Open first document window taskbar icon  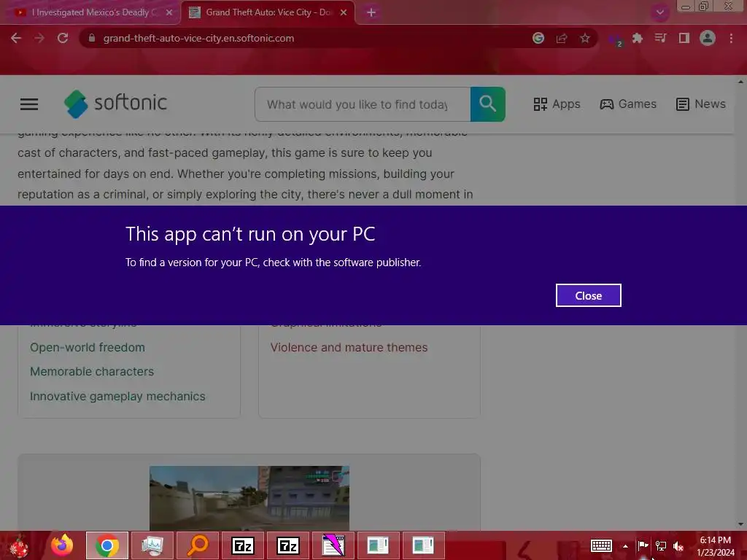tap(379, 545)
